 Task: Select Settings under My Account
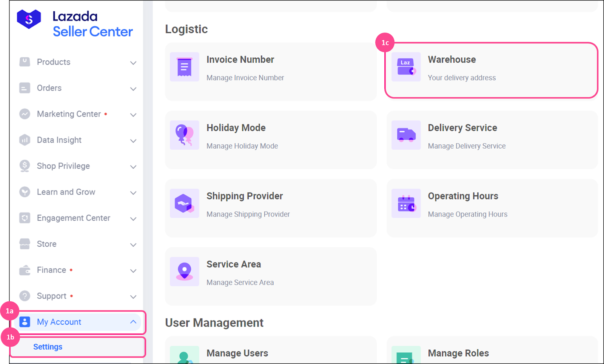tap(48, 347)
